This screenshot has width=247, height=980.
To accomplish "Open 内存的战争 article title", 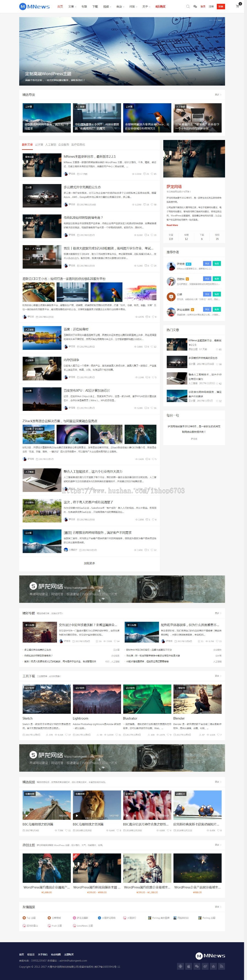I will 71,360.
